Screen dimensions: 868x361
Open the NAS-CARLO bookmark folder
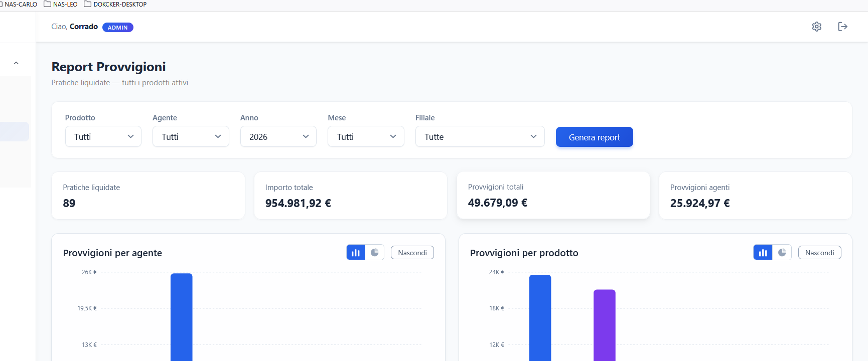[18, 4]
